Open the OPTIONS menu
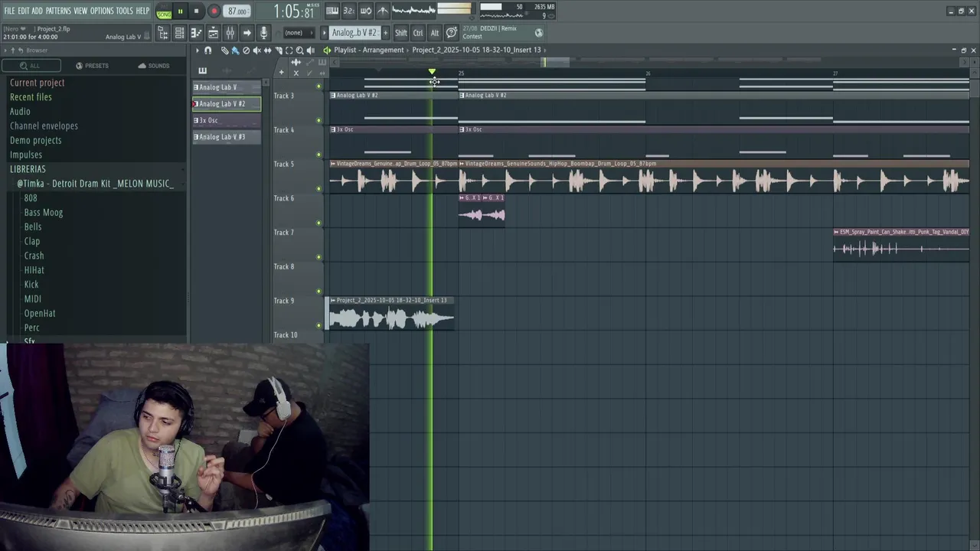The height and width of the screenshot is (551, 980). [102, 11]
